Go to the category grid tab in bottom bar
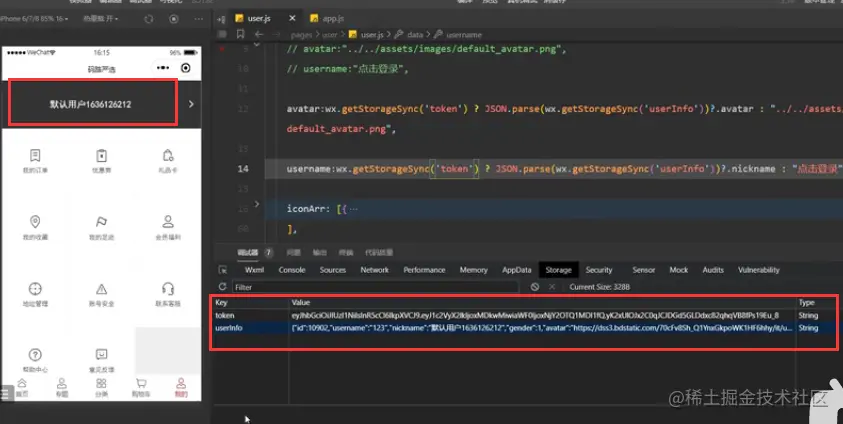This screenshot has height=424, width=843. [x=101, y=387]
